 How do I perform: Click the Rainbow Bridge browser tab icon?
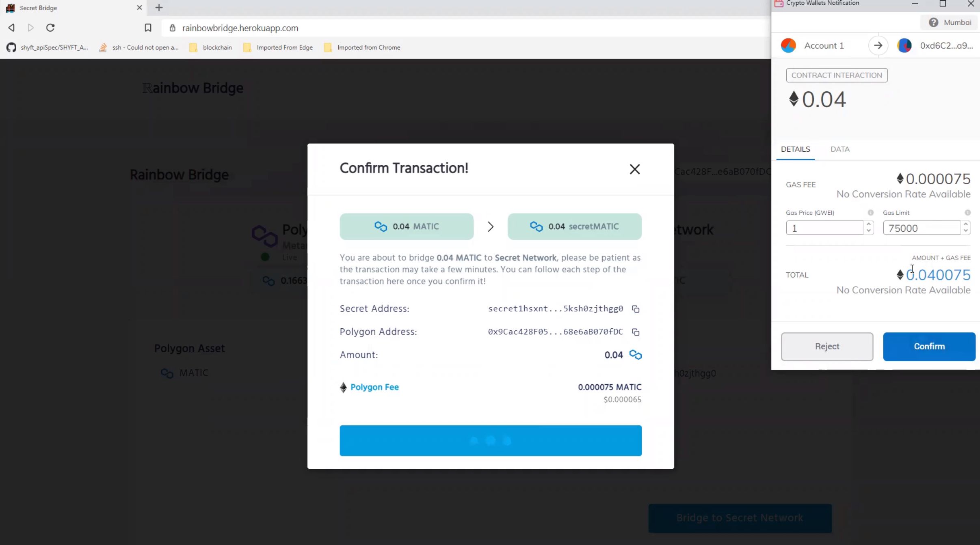pos(10,7)
